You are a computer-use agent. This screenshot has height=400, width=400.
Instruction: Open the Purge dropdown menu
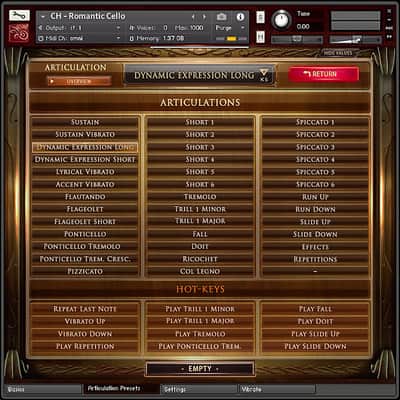230,28
